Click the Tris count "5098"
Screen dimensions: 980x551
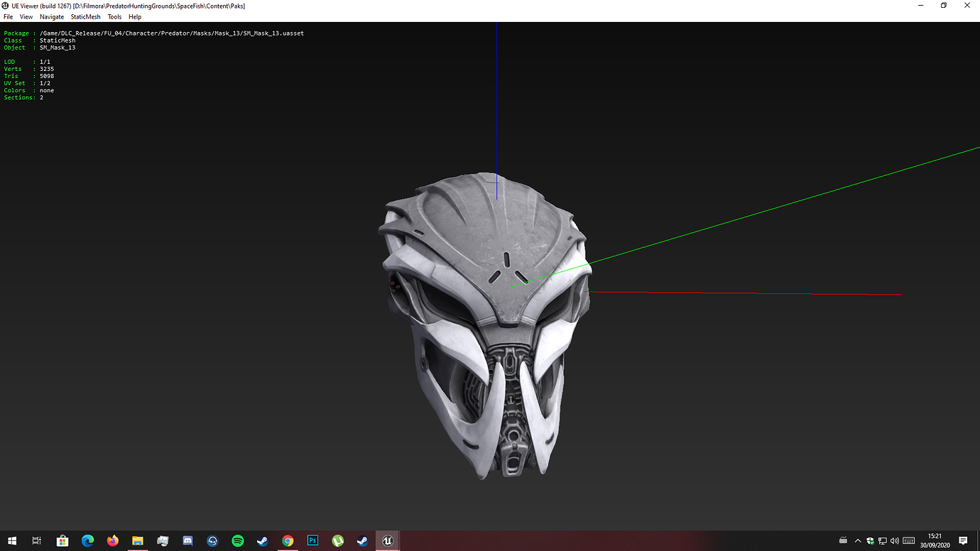point(47,76)
